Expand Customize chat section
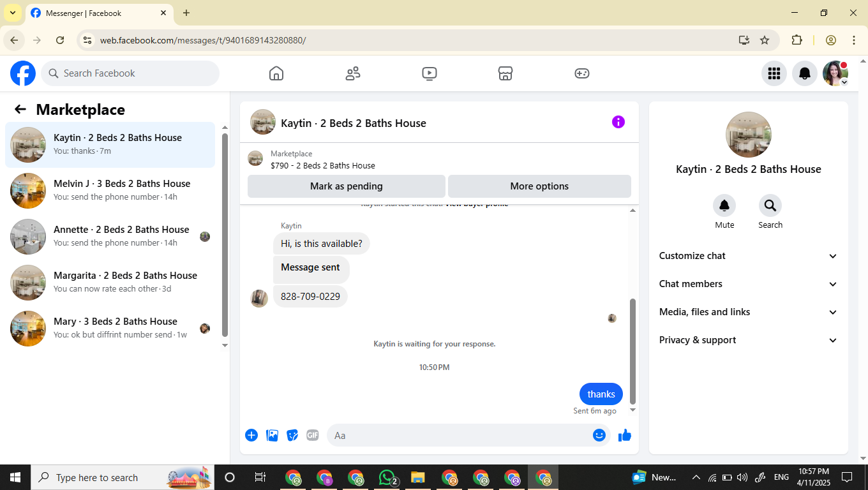This screenshot has width=868, height=490. [749, 256]
